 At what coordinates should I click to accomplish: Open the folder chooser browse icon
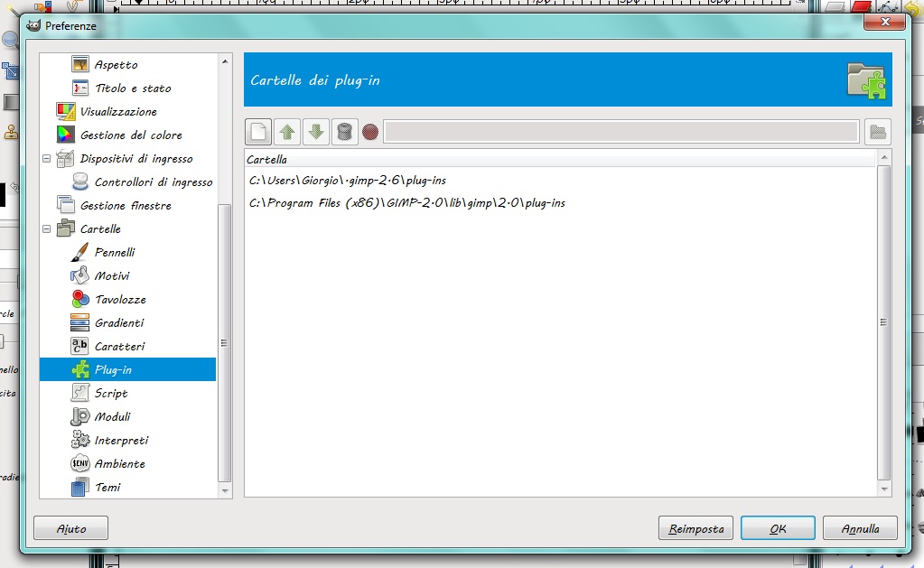(878, 132)
